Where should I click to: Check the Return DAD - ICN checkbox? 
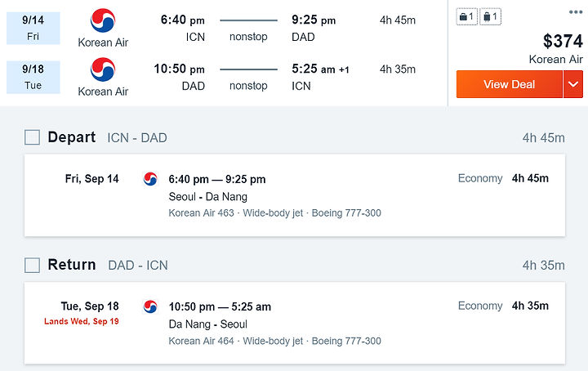[x=32, y=266]
